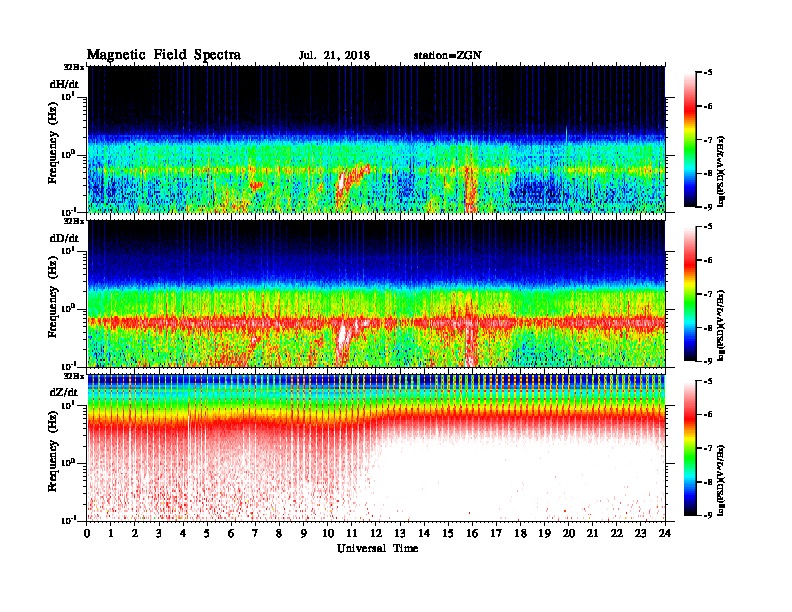Click hour 11 on the time axis
This screenshot has width=792, height=612.
tap(352, 534)
